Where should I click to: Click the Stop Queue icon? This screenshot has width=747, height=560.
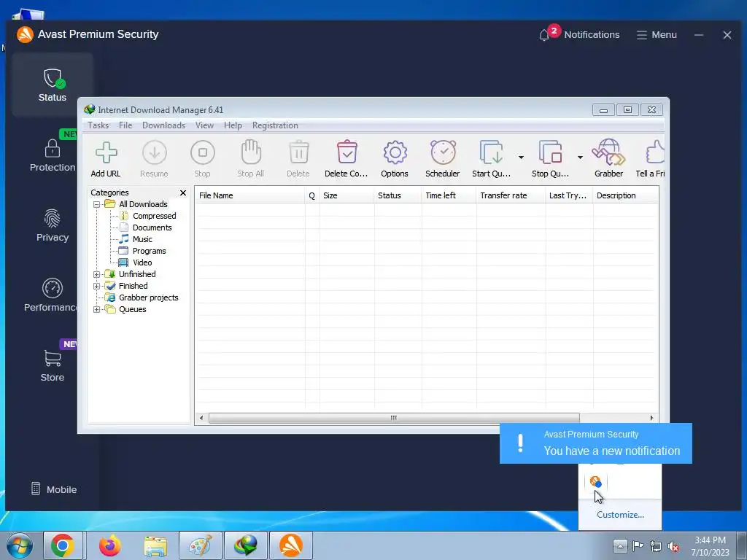click(x=550, y=152)
